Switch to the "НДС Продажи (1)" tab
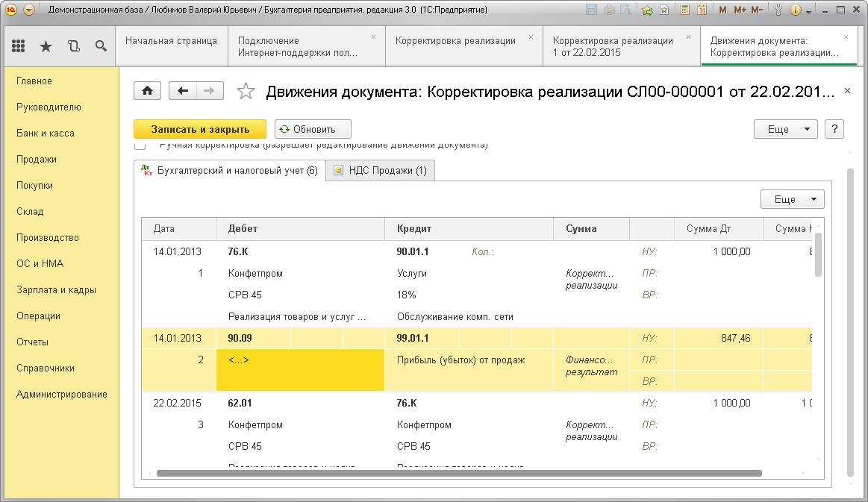 [x=380, y=170]
